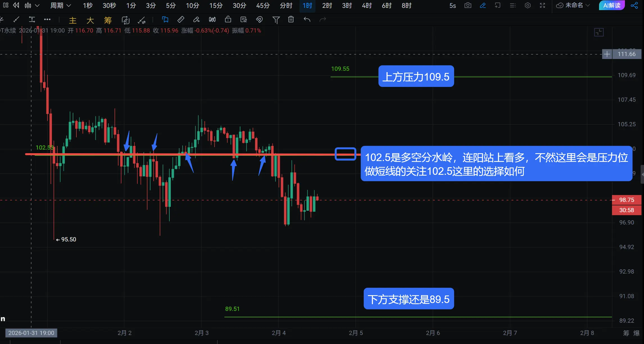
Task: Click the camera screenshot icon
Action: pos(468,5)
